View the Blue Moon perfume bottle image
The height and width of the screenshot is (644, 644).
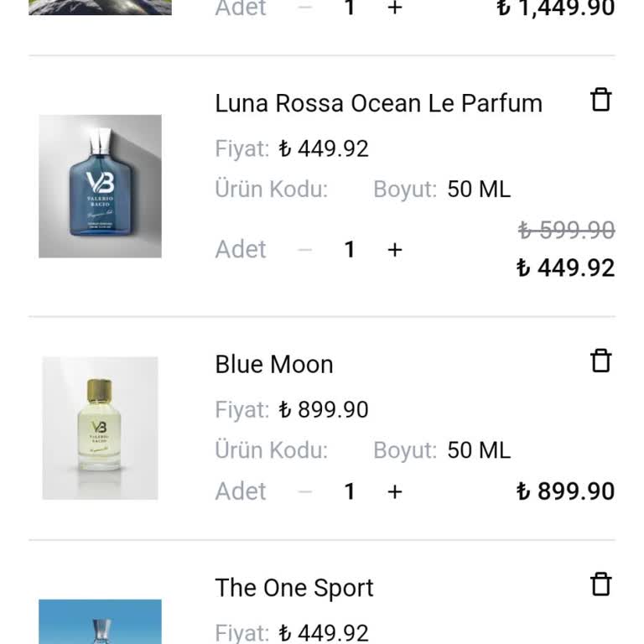coord(100,428)
